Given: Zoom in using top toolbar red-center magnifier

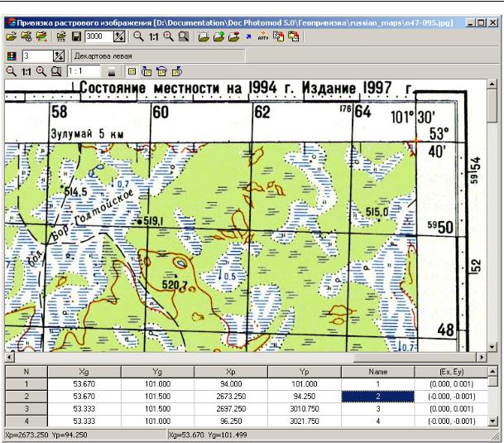Looking at the screenshot, I should (169, 36).
